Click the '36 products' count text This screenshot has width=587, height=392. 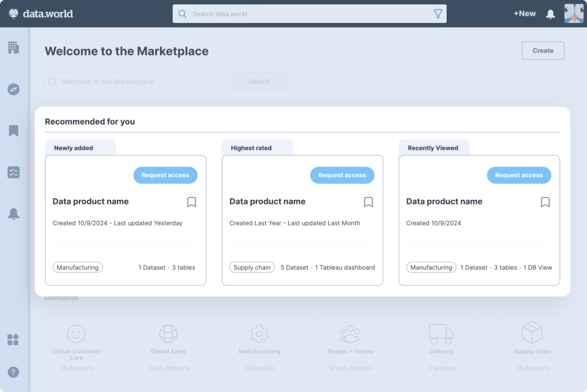point(532,368)
